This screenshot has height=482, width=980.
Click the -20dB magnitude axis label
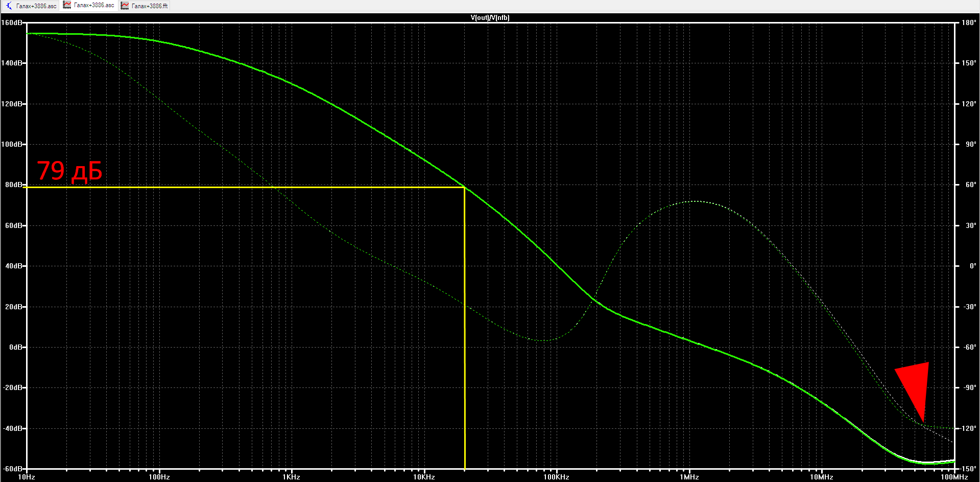tap(12, 387)
